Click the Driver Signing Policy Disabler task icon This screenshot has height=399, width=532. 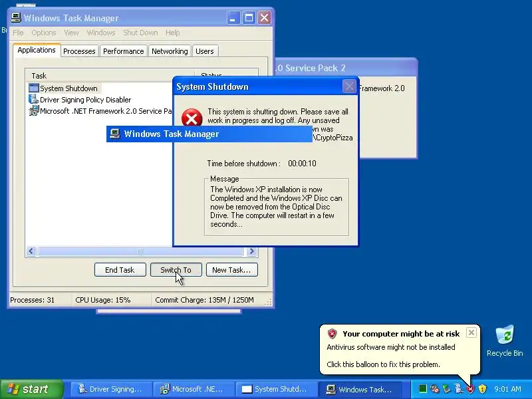pos(34,99)
